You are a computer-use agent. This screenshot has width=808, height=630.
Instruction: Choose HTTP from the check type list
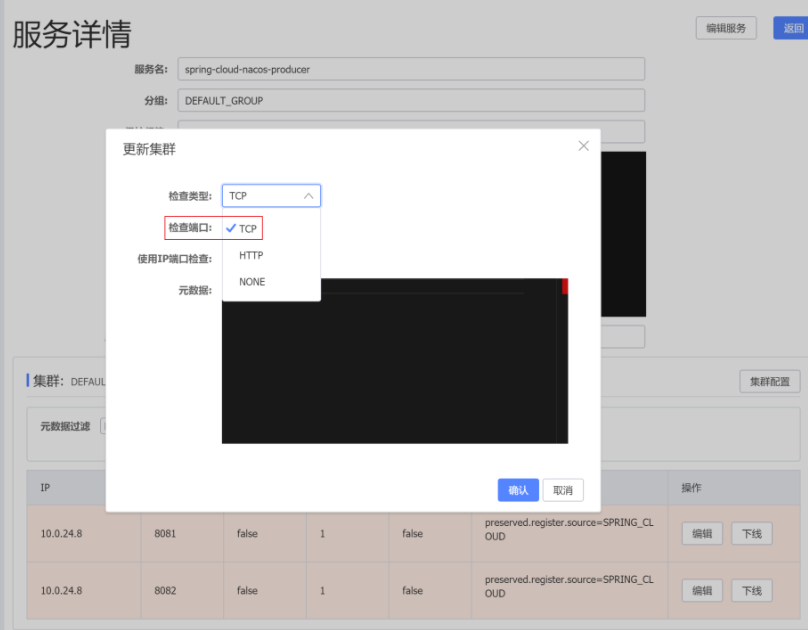(251, 256)
